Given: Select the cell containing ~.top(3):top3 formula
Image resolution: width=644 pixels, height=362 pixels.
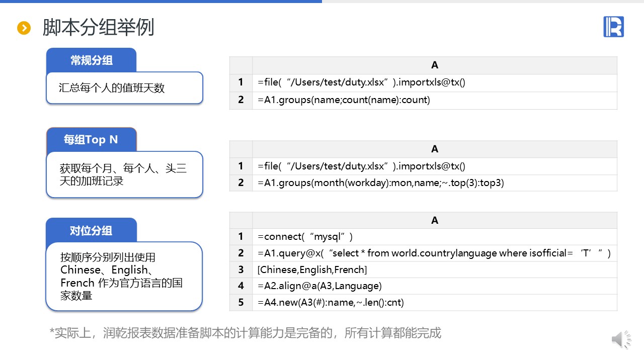Looking at the screenshot, I should point(434,183).
